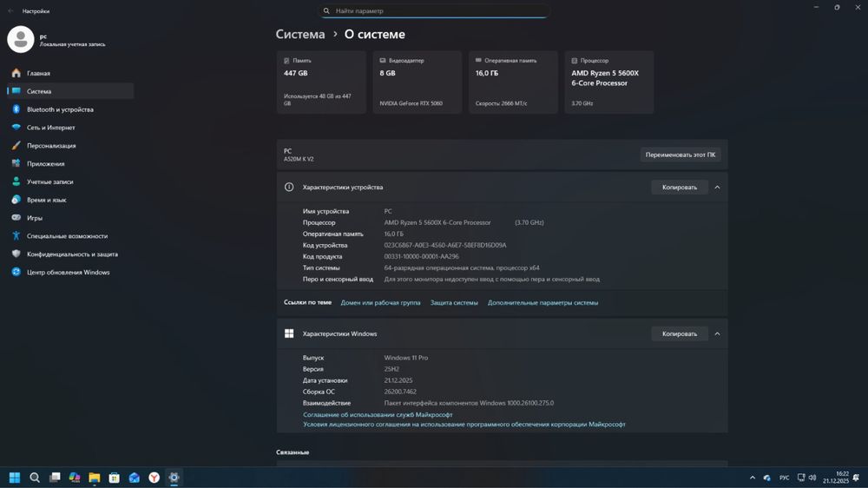Open the Outlook mail app from taskbar
Screen dimensions: 868x488
pos(134,478)
